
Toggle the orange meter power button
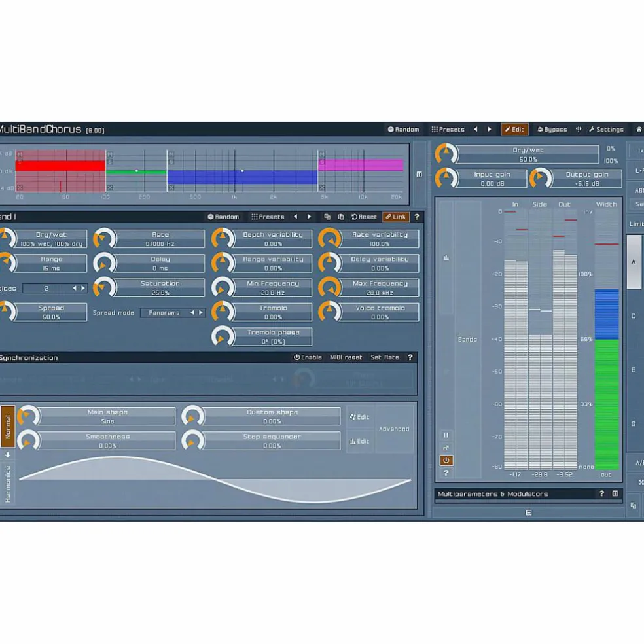(446, 460)
